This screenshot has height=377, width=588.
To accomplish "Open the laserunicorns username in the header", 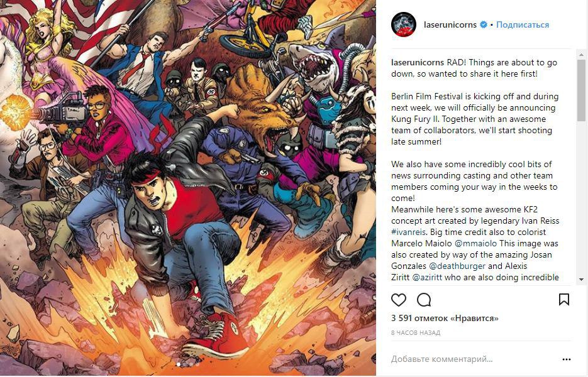I will pyautogui.click(x=450, y=25).
